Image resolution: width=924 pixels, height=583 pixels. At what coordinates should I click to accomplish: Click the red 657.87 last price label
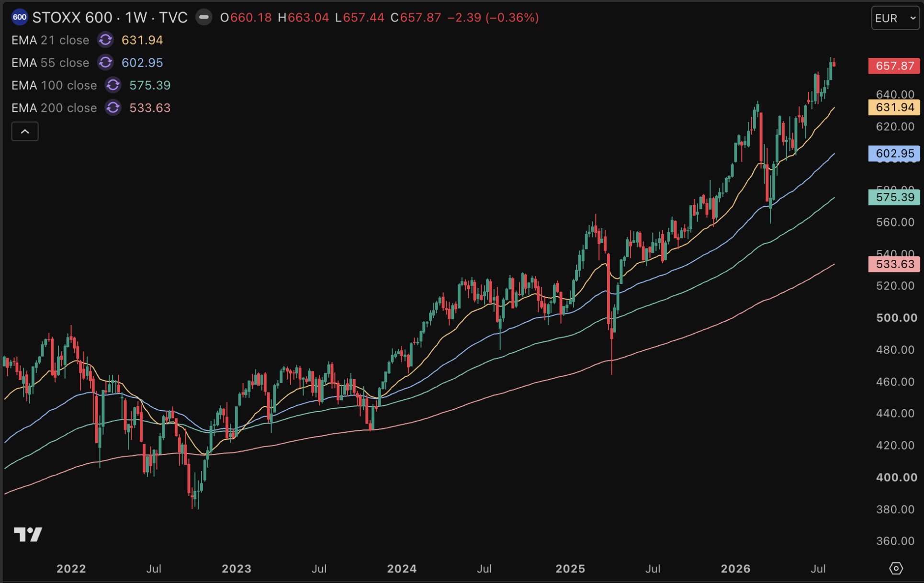click(894, 66)
